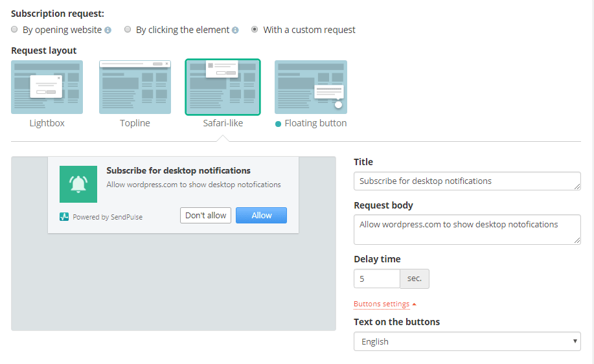Focus the Title text field
Viewport: 594px width, 364px height.
pos(467,181)
